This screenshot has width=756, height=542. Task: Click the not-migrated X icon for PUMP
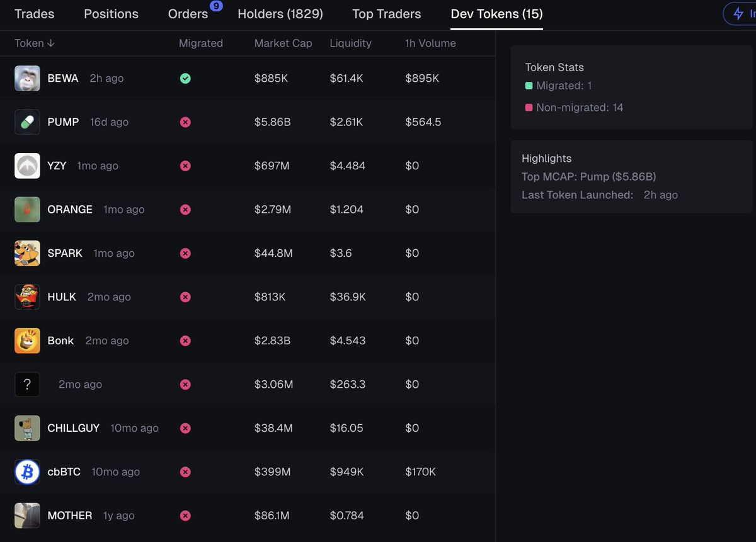tap(185, 122)
